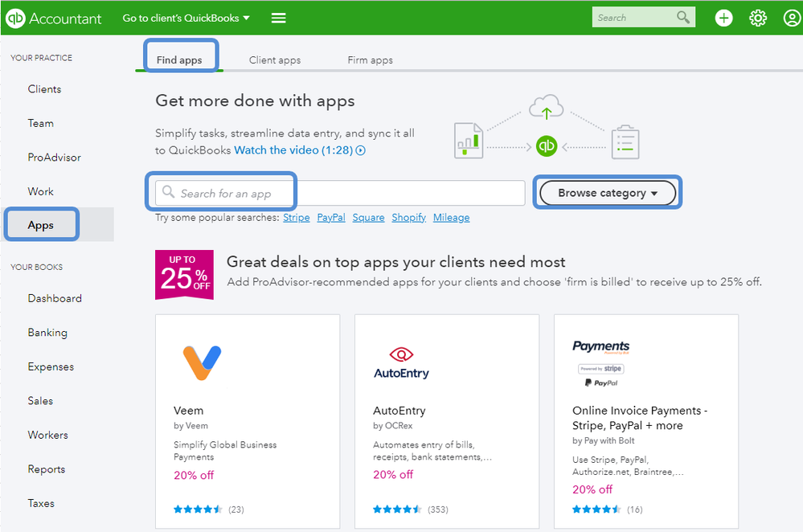The width and height of the screenshot is (803, 532).
Task: Switch to the Find apps tab
Action: 179,60
